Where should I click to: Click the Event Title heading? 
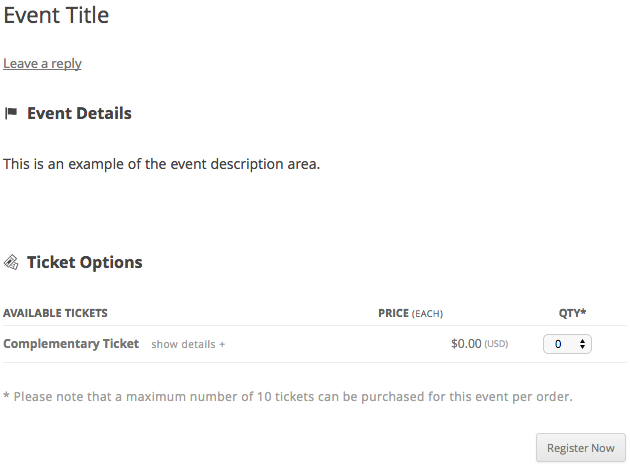click(56, 15)
